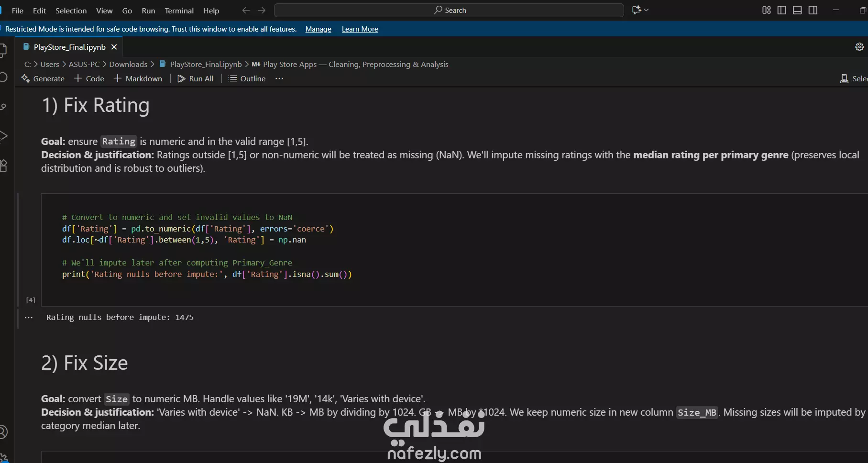This screenshot has width=868, height=463.
Task: Go forward using the right arrow
Action: coord(262,10)
